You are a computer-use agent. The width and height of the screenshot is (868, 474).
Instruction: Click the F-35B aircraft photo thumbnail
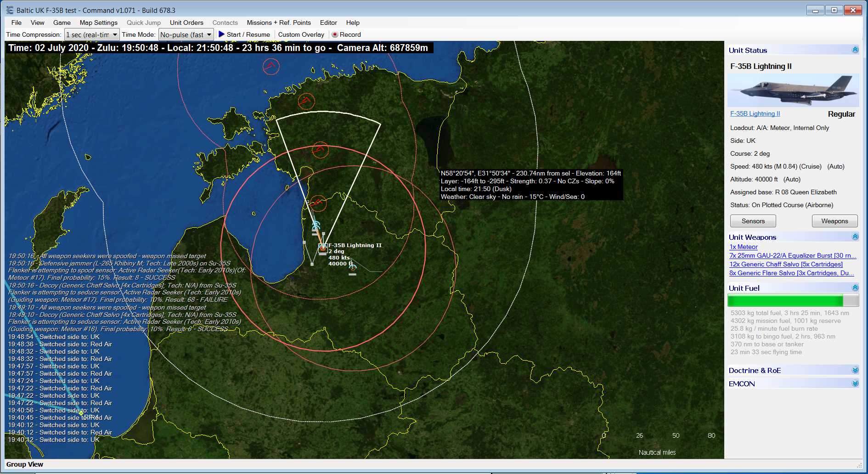tap(793, 90)
